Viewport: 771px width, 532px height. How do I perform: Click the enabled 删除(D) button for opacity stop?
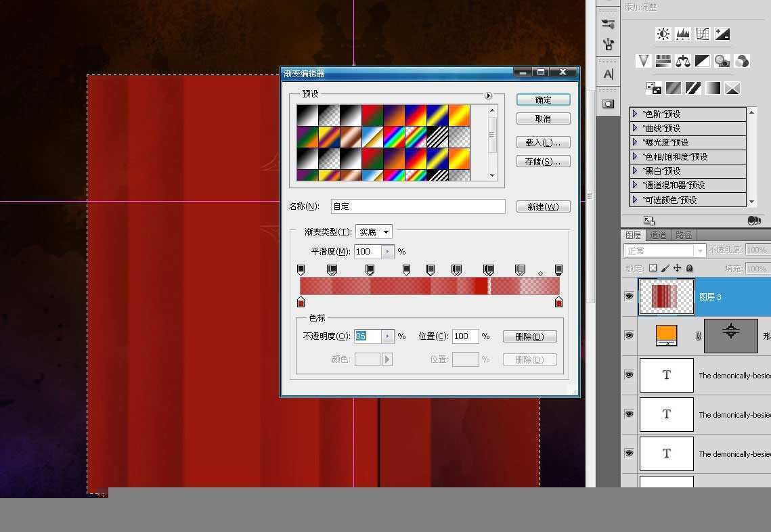(529, 337)
